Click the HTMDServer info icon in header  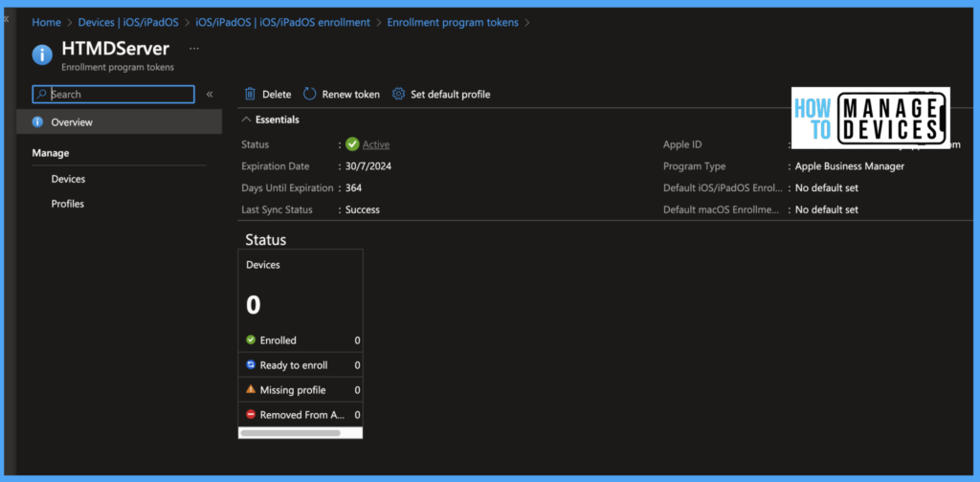tap(42, 55)
